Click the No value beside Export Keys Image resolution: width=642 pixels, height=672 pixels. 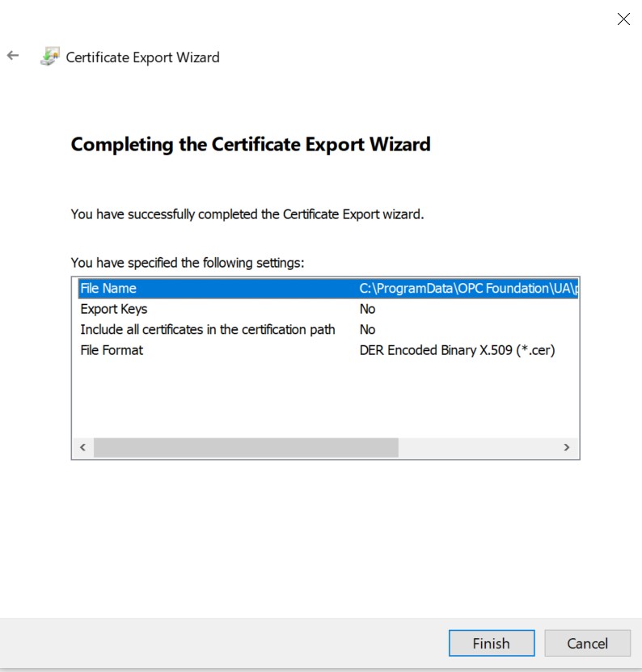tap(368, 309)
